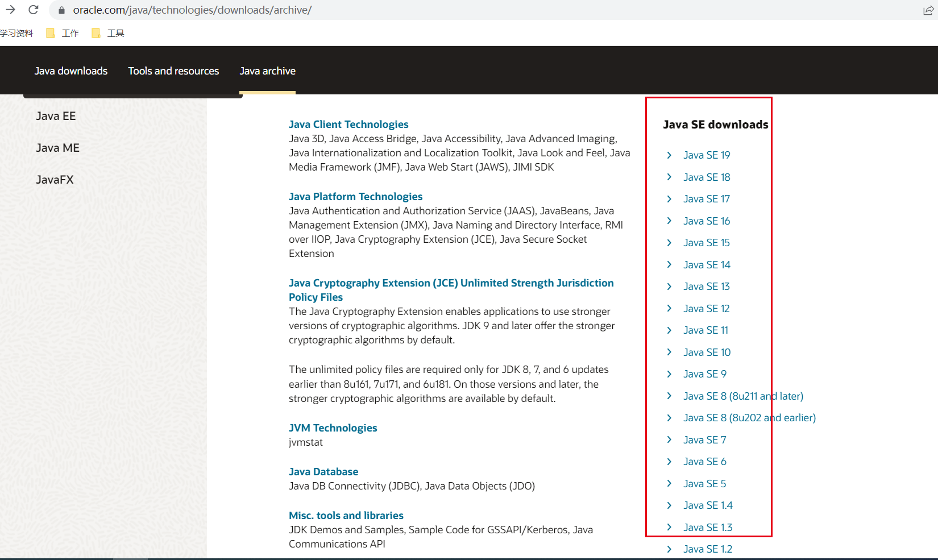Click the URL address field
This screenshot has height=560, width=938.
(x=192, y=10)
